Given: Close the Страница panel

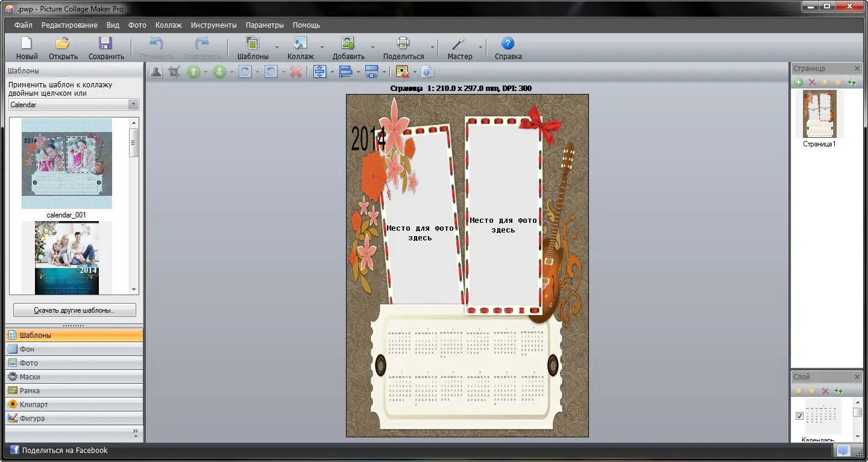Looking at the screenshot, I should tap(857, 69).
